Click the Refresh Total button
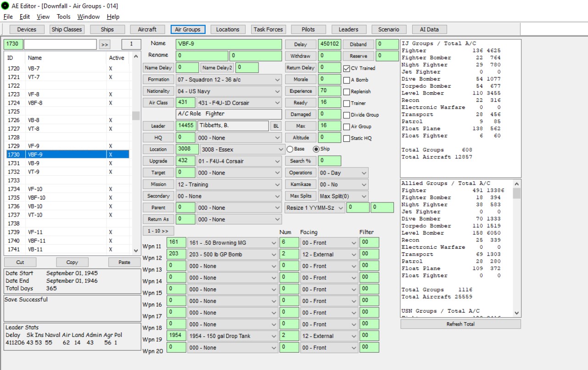The width and height of the screenshot is (588, 370). coord(460,324)
